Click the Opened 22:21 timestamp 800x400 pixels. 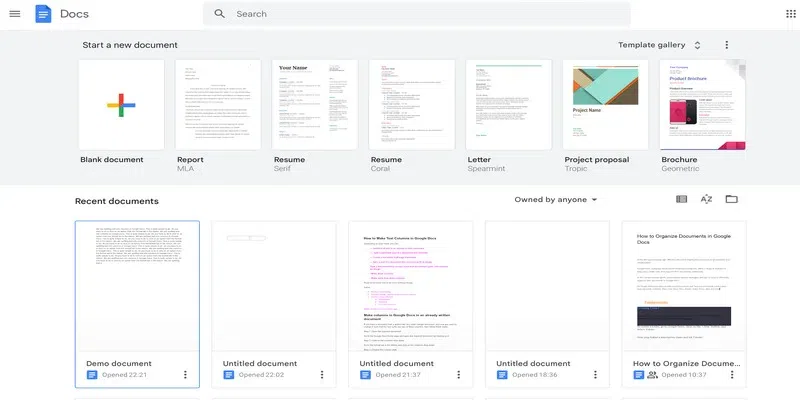124,375
